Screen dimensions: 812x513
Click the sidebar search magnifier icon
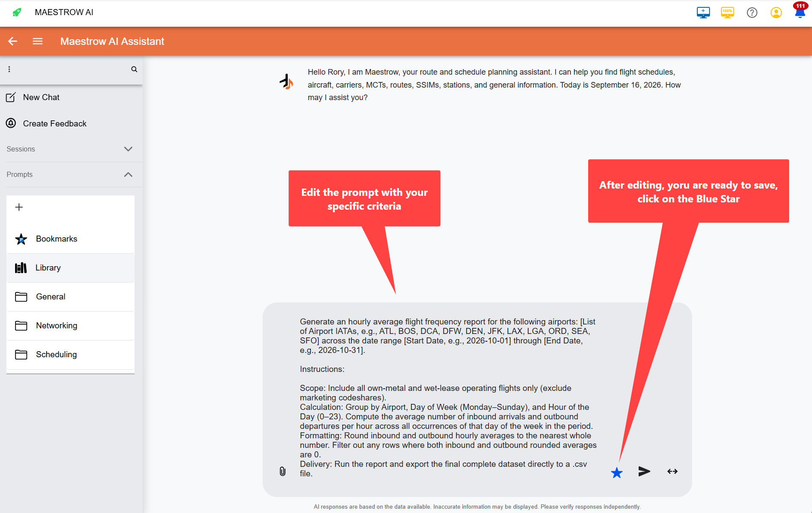134,69
